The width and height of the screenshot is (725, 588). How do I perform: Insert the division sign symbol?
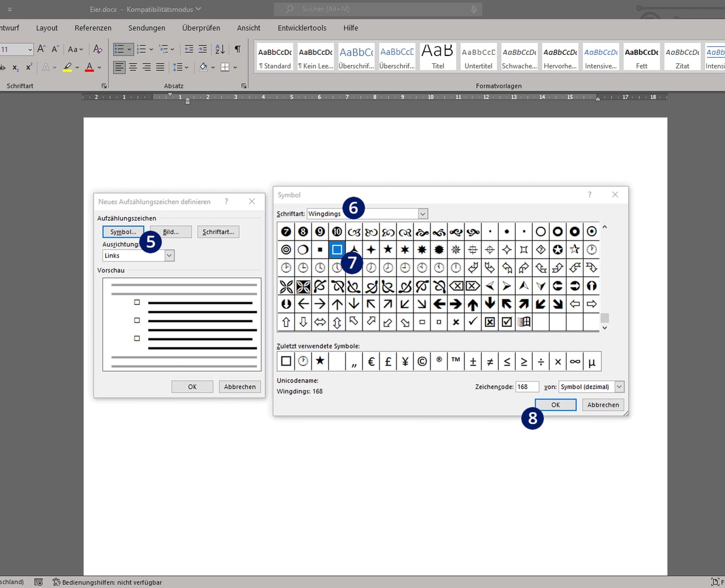pyautogui.click(x=541, y=362)
